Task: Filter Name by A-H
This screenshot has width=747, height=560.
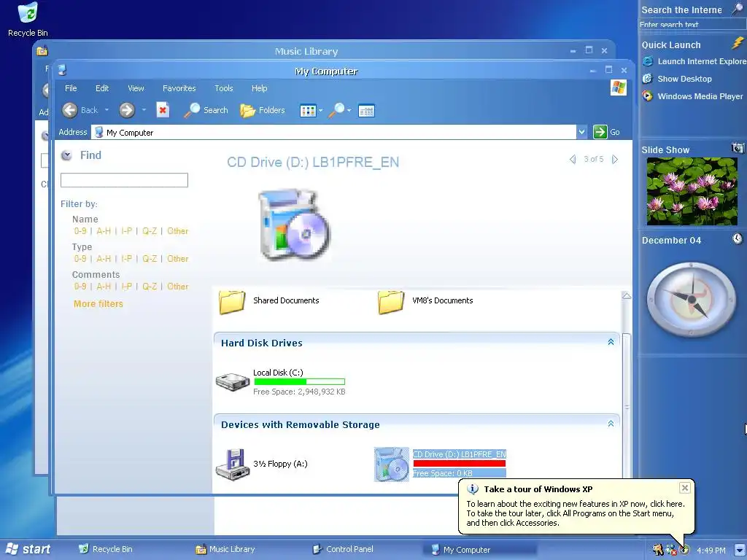Action: tap(104, 231)
